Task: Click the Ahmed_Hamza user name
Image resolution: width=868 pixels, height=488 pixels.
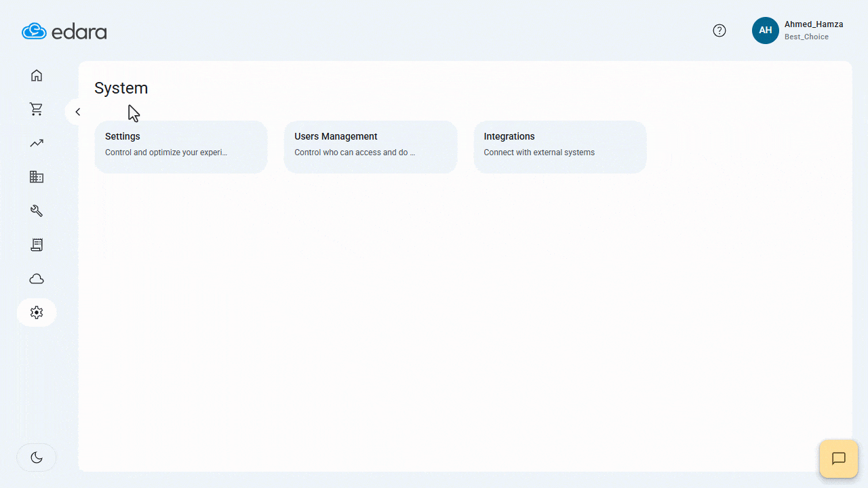Action: coord(814,24)
